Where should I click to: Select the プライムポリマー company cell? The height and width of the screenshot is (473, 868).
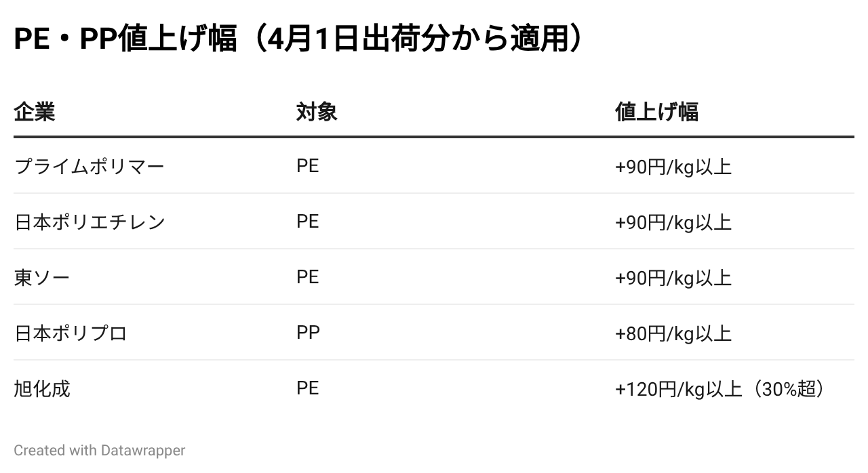click(x=89, y=166)
